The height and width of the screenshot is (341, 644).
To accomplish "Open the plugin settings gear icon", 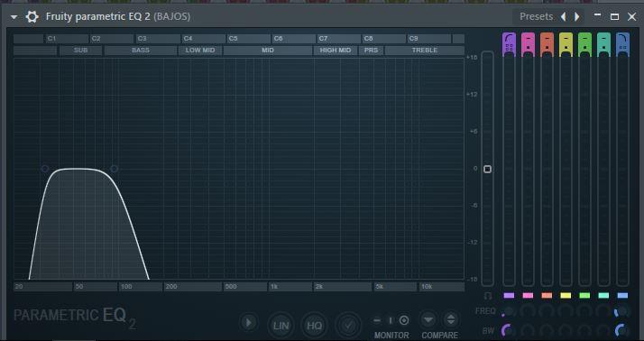I will [32, 17].
